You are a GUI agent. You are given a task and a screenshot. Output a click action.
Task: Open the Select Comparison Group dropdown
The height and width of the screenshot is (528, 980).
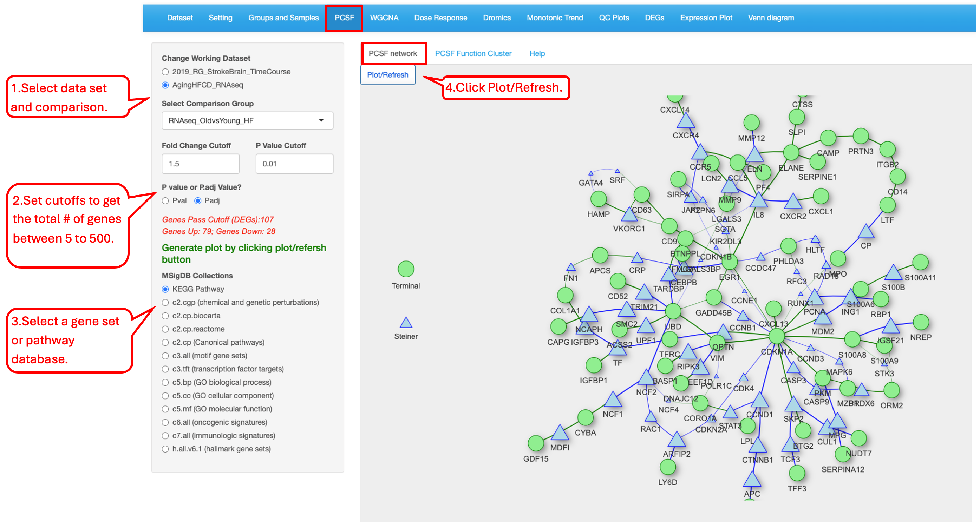[247, 120]
